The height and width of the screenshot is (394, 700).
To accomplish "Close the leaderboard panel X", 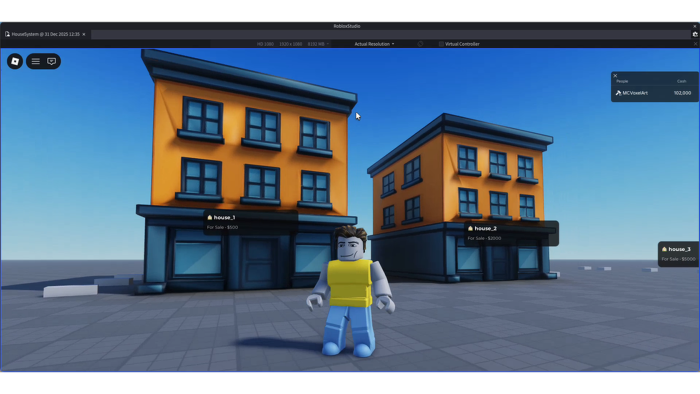I will tap(615, 75).
